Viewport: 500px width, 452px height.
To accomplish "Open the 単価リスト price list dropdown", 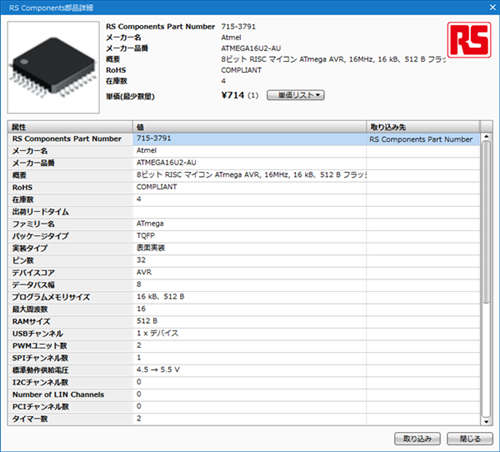I will click(x=295, y=95).
